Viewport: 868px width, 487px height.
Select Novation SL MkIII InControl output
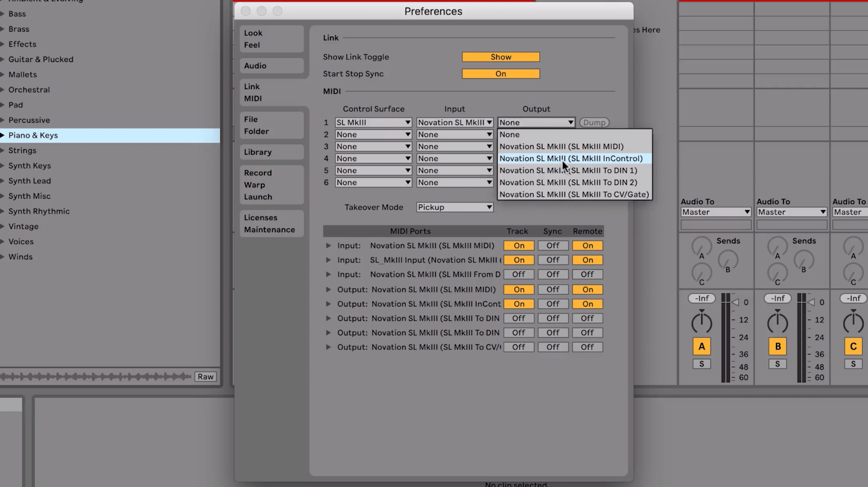coord(571,158)
